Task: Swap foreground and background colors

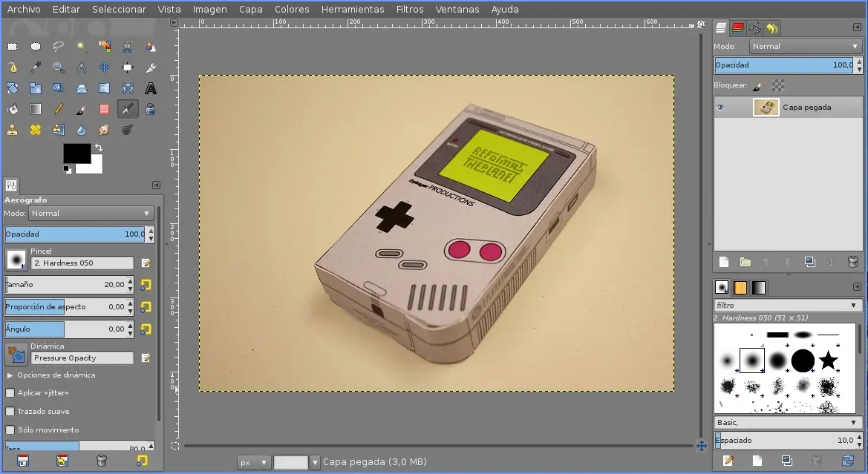Action: pos(99,148)
